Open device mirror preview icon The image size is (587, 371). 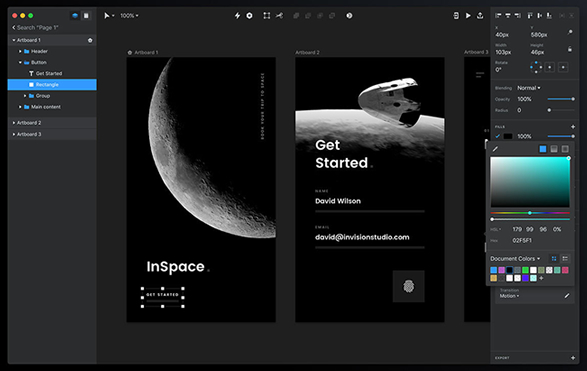[x=456, y=16]
